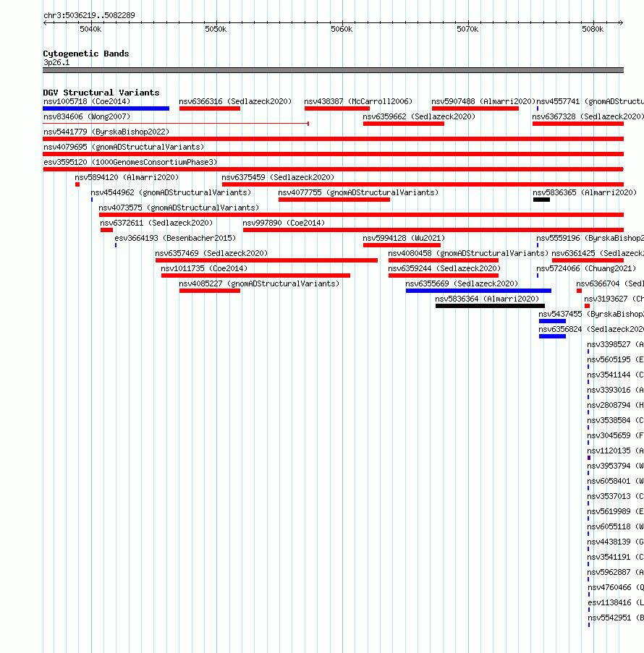
Task: Click the 5060k ruler position marker
Action: (342, 29)
